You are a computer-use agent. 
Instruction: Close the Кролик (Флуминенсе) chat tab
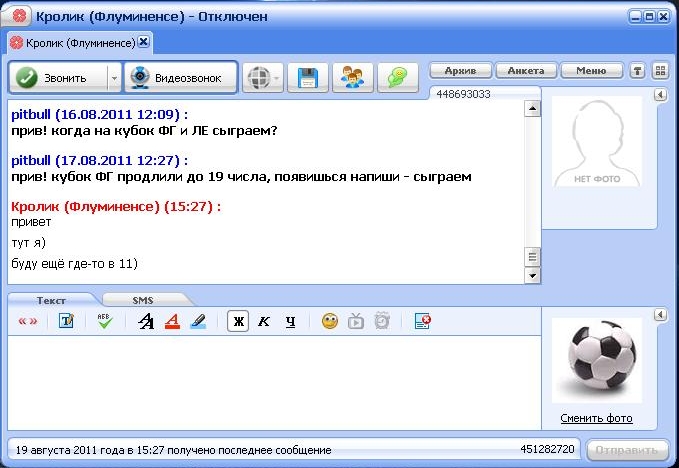point(144,42)
